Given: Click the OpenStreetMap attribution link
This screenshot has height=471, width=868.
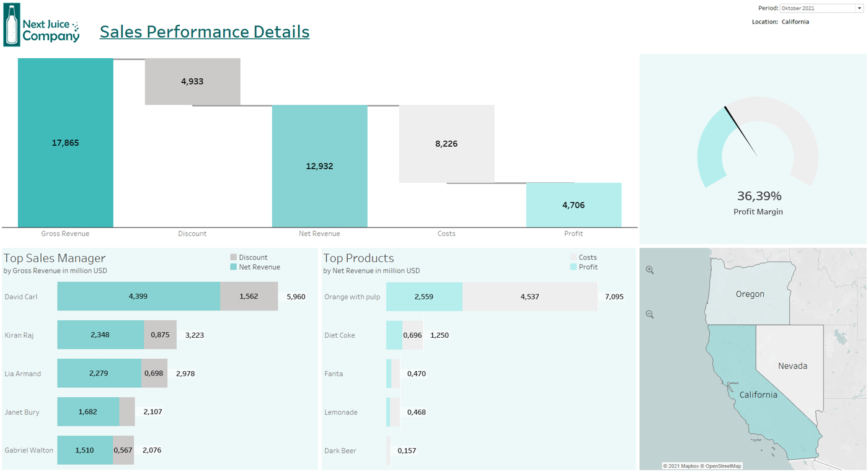Looking at the screenshot, I should [720, 465].
